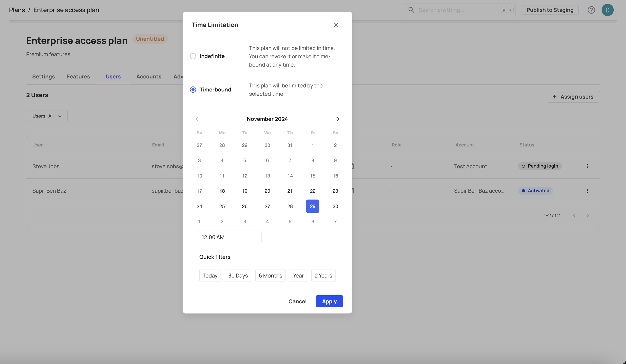Viewport: 626px width, 364px height.
Task: Select the Time-bound radio option
Action: click(193, 90)
